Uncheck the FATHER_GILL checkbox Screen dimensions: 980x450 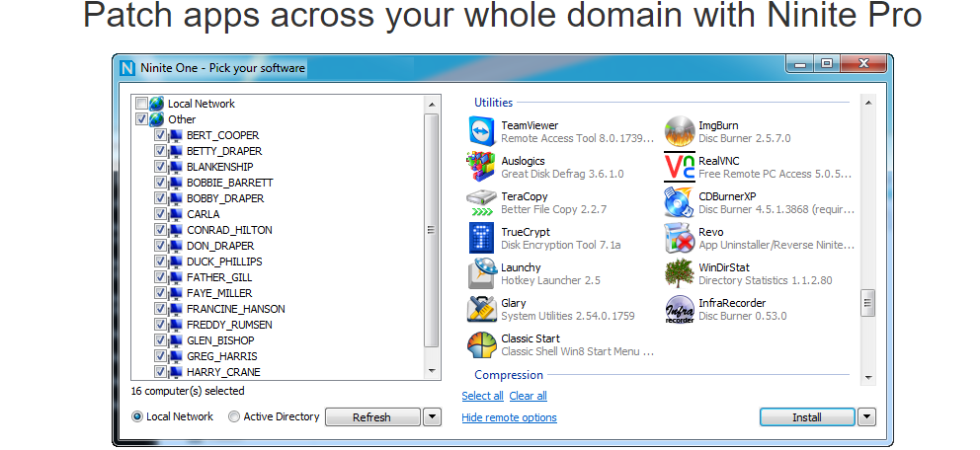pos(160,277)
